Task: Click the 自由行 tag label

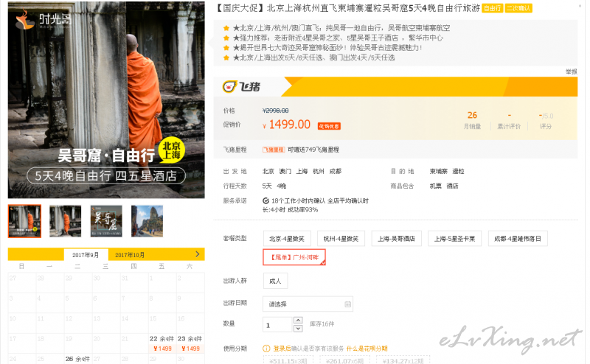Action: click(x=492, y=8)
